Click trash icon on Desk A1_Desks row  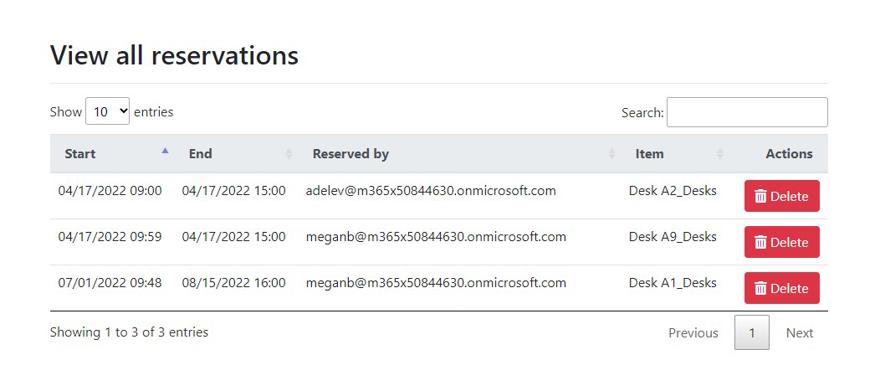760,288
